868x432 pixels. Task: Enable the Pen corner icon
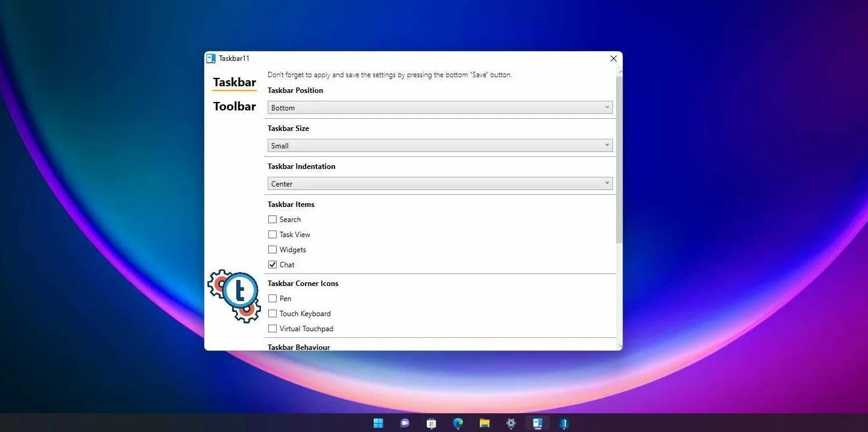pyautogui.click(x=272, y=299)
